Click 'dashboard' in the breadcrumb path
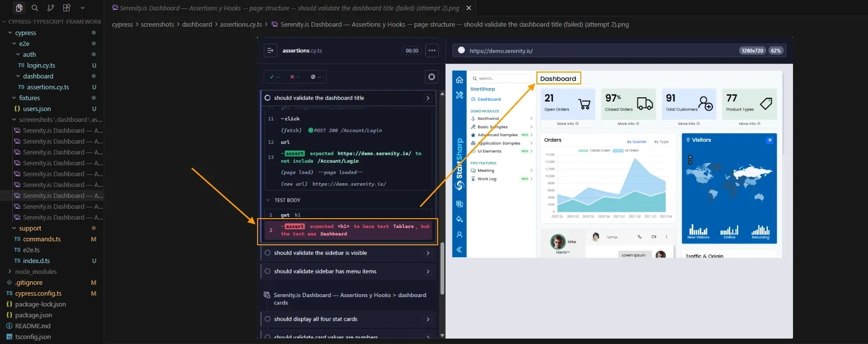The image size is (868, 344). pos(197,24)
